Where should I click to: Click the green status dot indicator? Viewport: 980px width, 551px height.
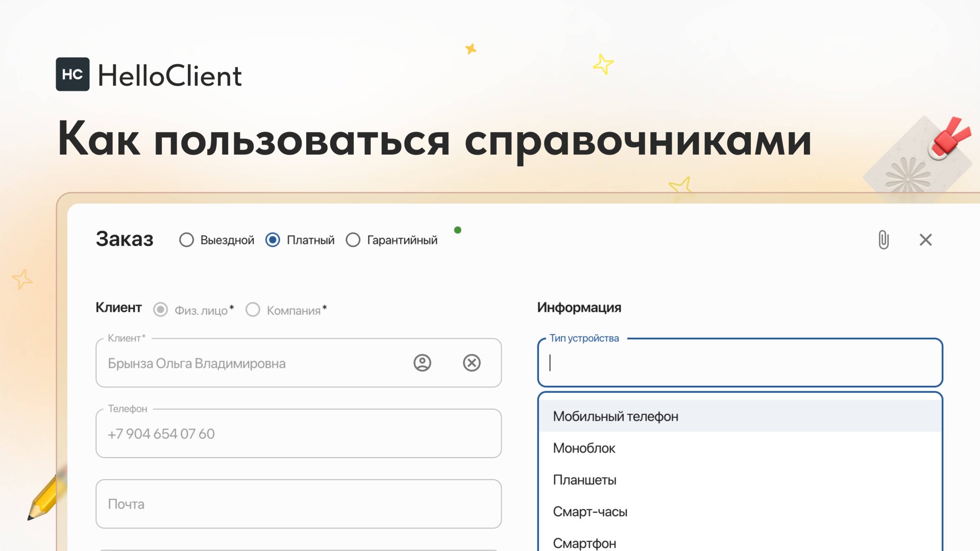pyautogui.click(x=458, y=230)
